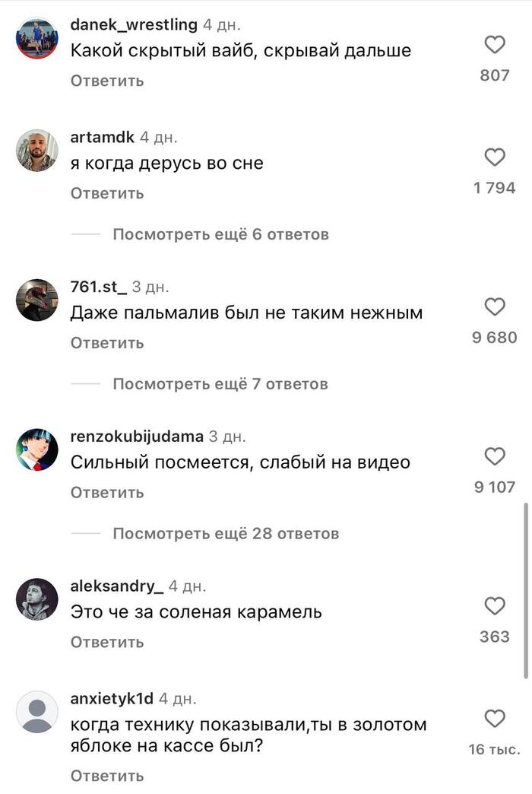The height and width of the screenshot is (794, 532).
Task: Tap the heart next to aleksandry_'s comment
Action: pos(495,606)
